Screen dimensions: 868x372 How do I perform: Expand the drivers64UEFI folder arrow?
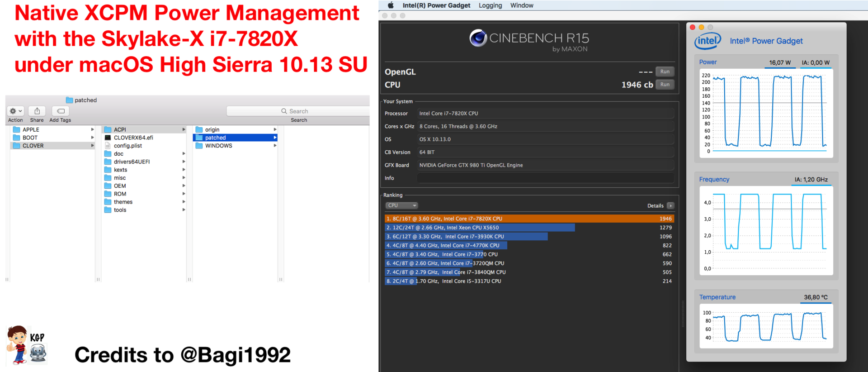184,162
